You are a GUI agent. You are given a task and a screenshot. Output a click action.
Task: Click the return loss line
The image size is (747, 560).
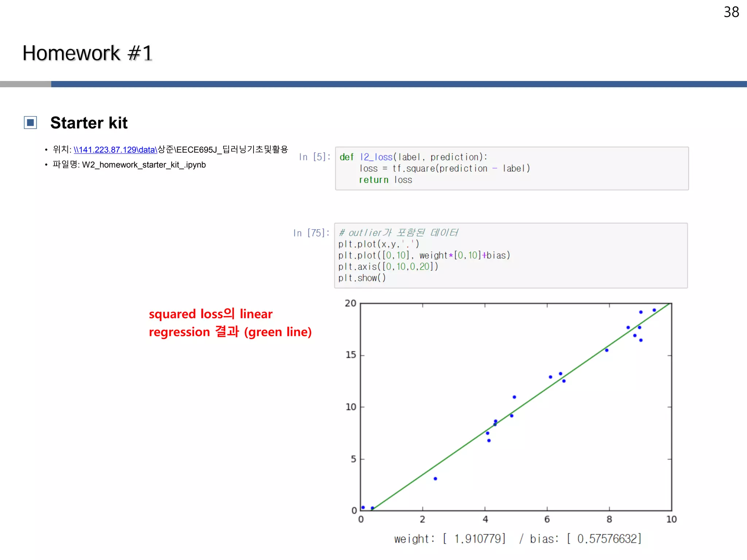tap(386, 180)
